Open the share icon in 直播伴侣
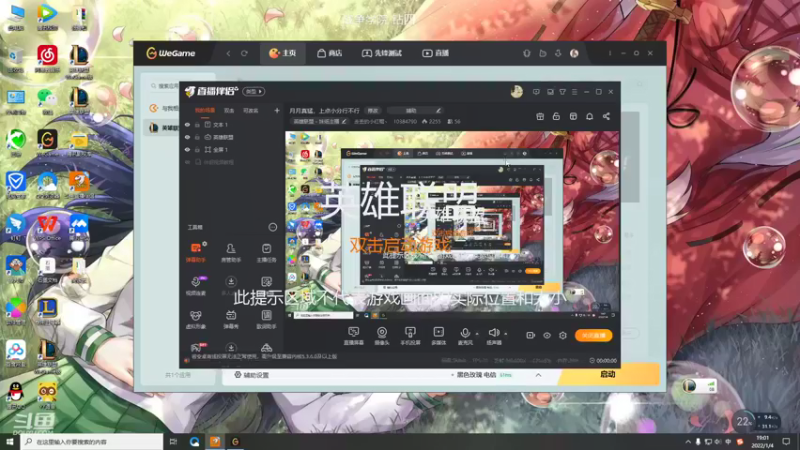800x450 pixels. pos(606,116)
